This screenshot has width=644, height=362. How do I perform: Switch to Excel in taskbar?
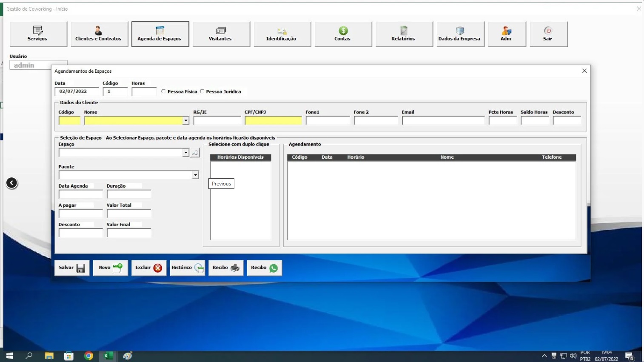[x=108, y=356]
